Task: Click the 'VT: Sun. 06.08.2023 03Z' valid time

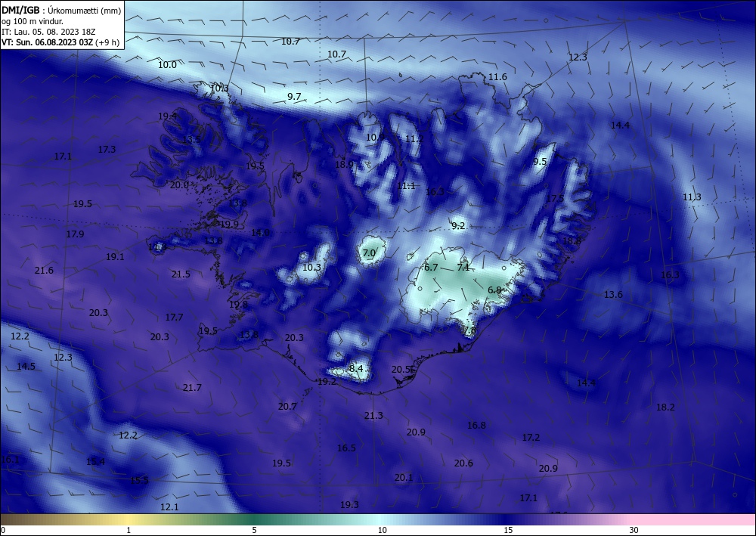Action: 47,42
